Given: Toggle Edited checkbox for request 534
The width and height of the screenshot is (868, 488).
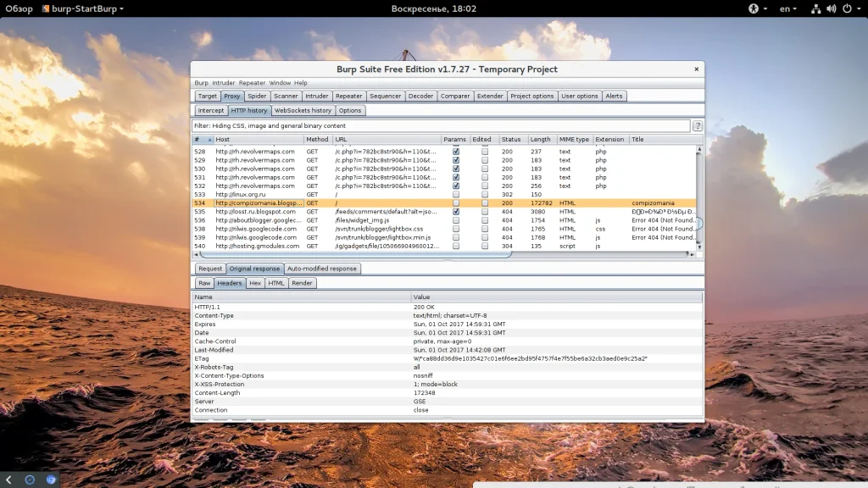Looking at the screenshot, I should click(x=485, y=203).
